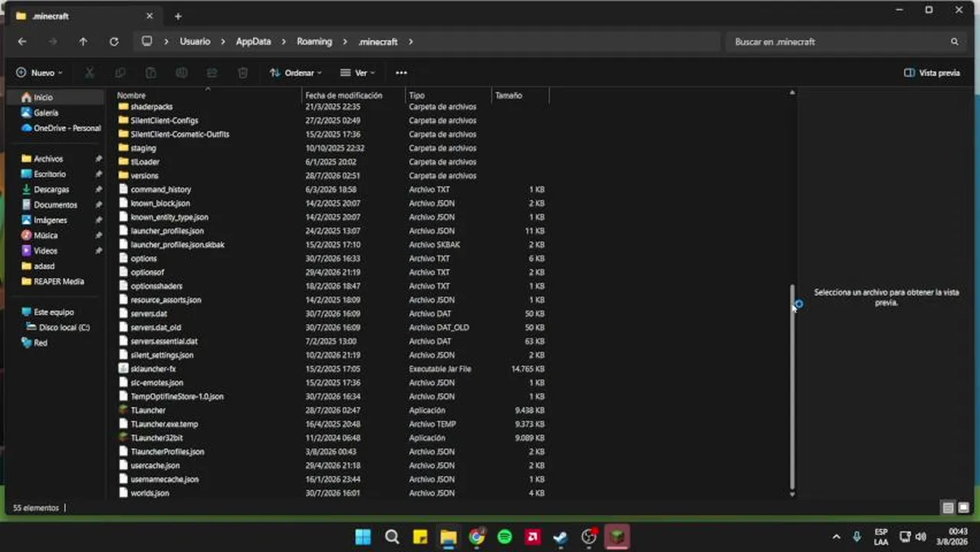Click the Share icon in toolbar
Viewport: 980px width, 552px height.
[x=212, y=73]
